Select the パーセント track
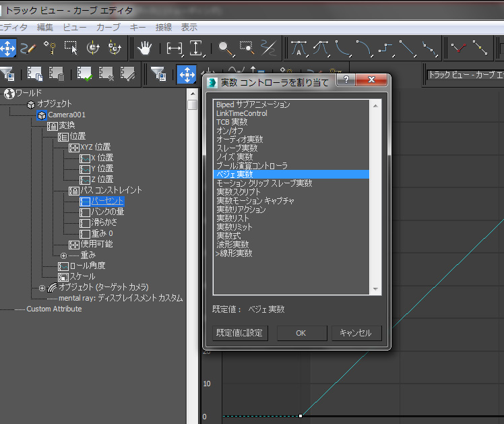The image size is (504, 424). [x=107, y=202]
